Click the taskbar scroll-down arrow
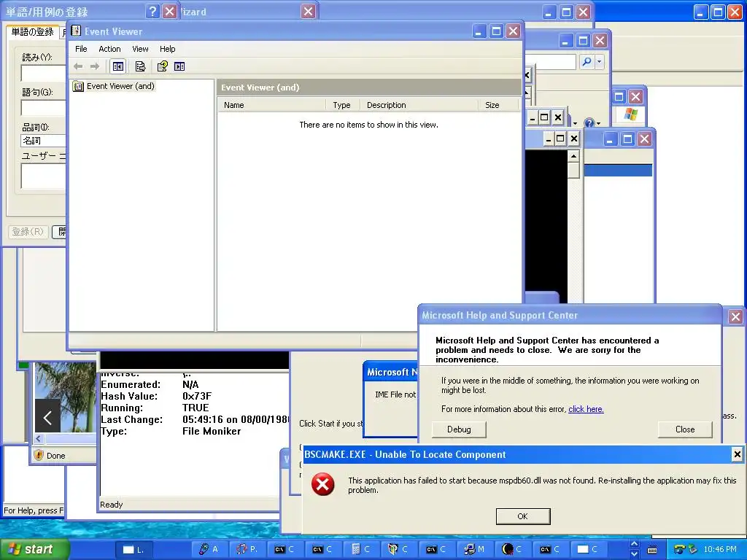Viewport: 747px width, 560px height. coord(634,554)
